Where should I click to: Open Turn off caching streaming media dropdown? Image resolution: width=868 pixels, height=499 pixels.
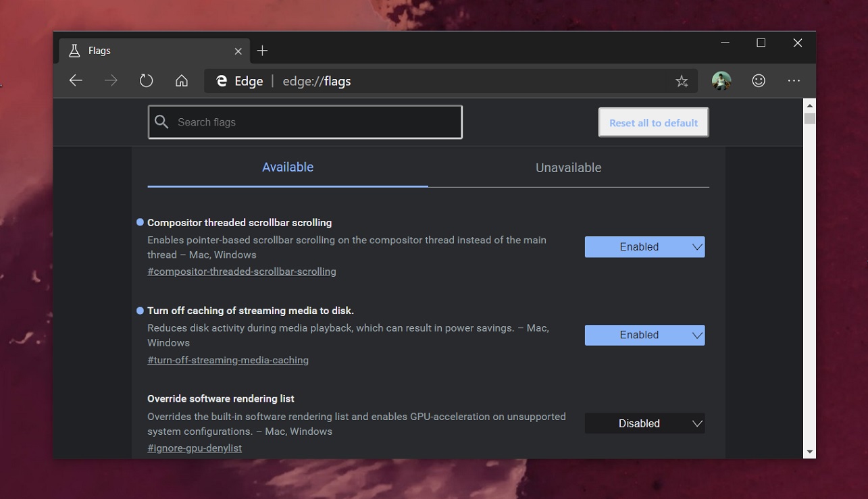click(x=644, y=335)
